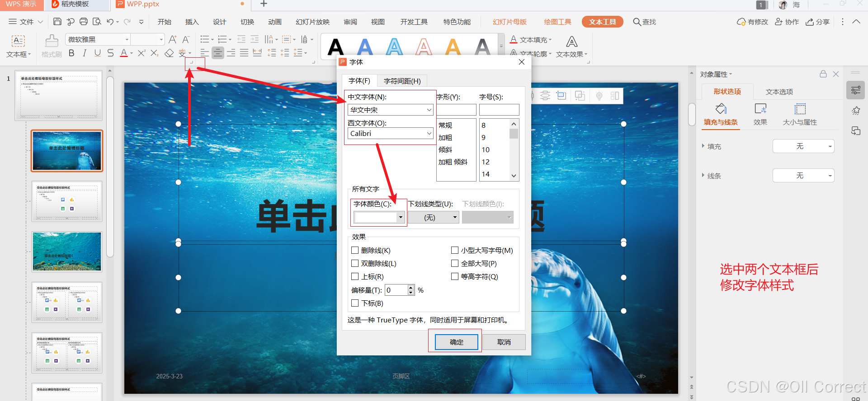Open the 填充 fill dropdown showing 无
The image size is (868, 401).
803,146
